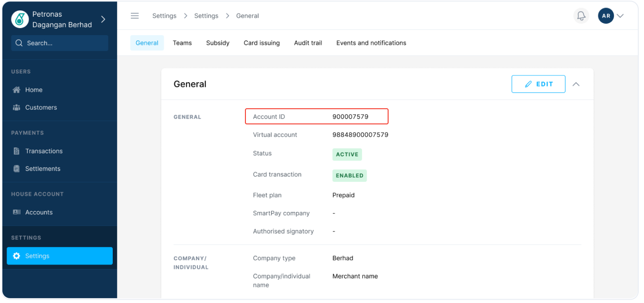Select the Events and notifications tab
The width and height of the screenshot is (644, 303).
(371, 43)
